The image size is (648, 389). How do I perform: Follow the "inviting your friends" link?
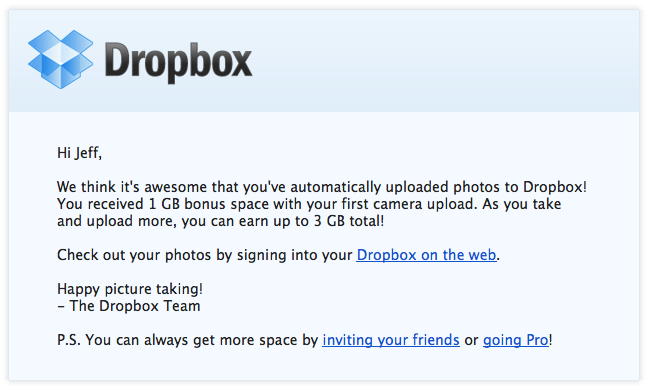tap(391, 340)
